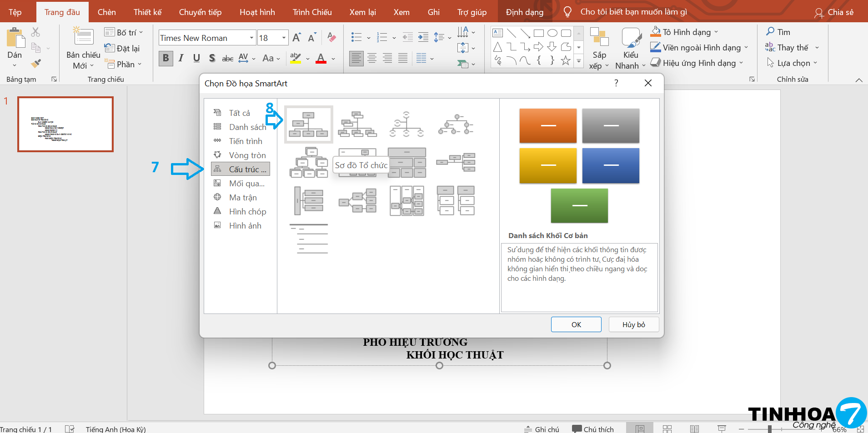The height and width of the screenshot is (433, 868).
Task: Click the zoom slider in status bar
Action: tap(769, 429)
